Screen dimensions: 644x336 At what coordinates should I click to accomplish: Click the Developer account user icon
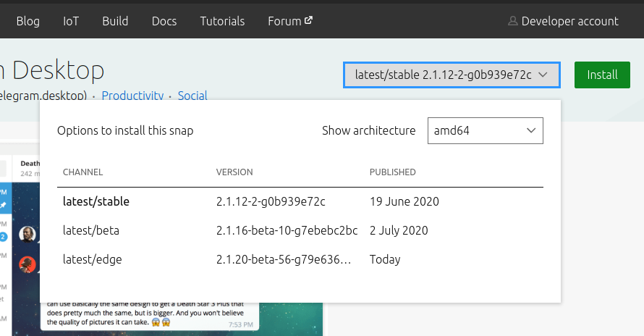[x=512, y=21]
